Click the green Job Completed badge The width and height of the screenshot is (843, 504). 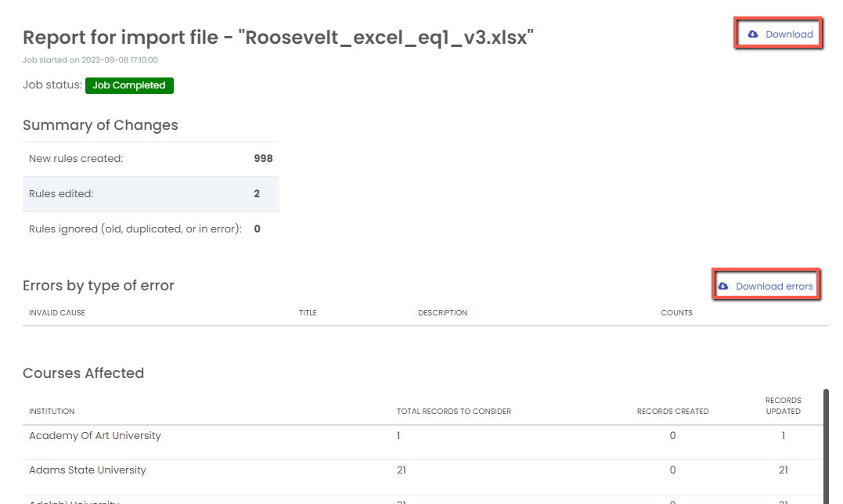coord(129,85)
